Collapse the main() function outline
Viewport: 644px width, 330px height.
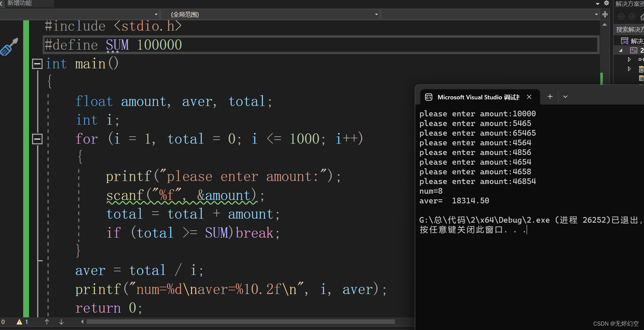(37, 64)
